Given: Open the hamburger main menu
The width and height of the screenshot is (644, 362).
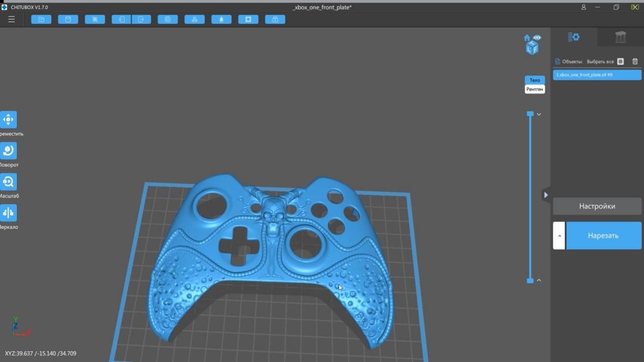Looking at the screenshot, I should pos(11,19).
